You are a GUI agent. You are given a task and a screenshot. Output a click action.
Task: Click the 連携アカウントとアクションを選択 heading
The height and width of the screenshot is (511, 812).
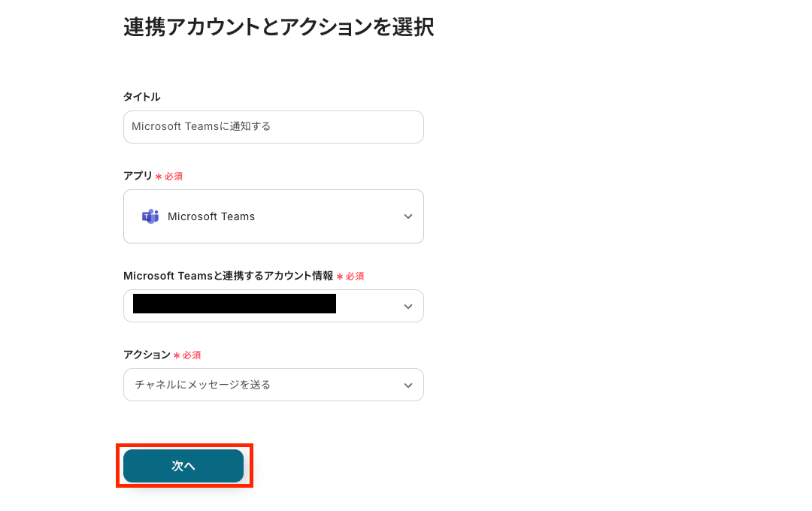(278, 28)
